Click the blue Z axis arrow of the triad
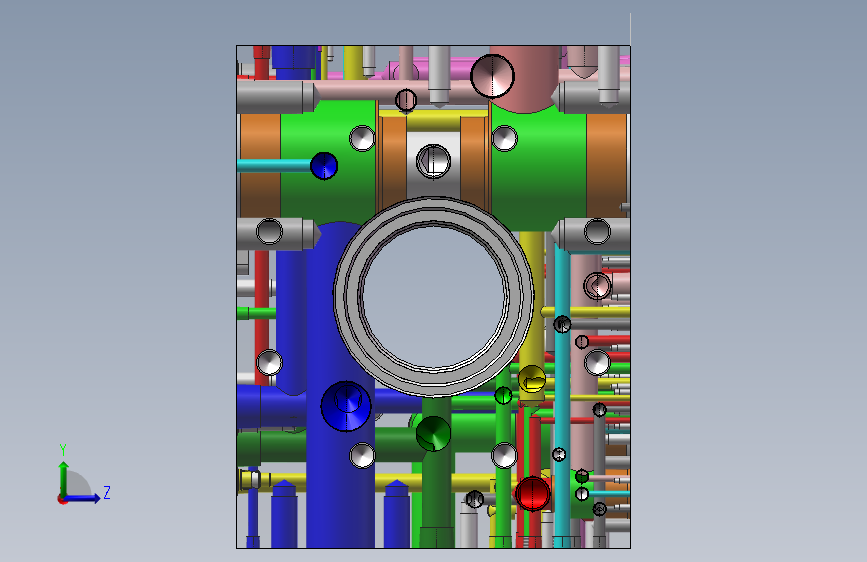867x562 pixels. 83,498
